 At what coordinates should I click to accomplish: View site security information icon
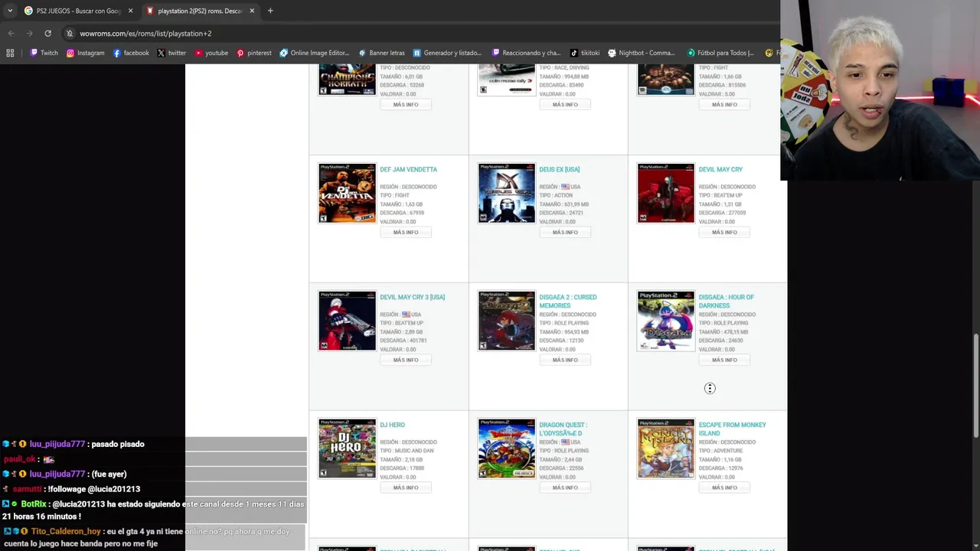pos(70,34)
